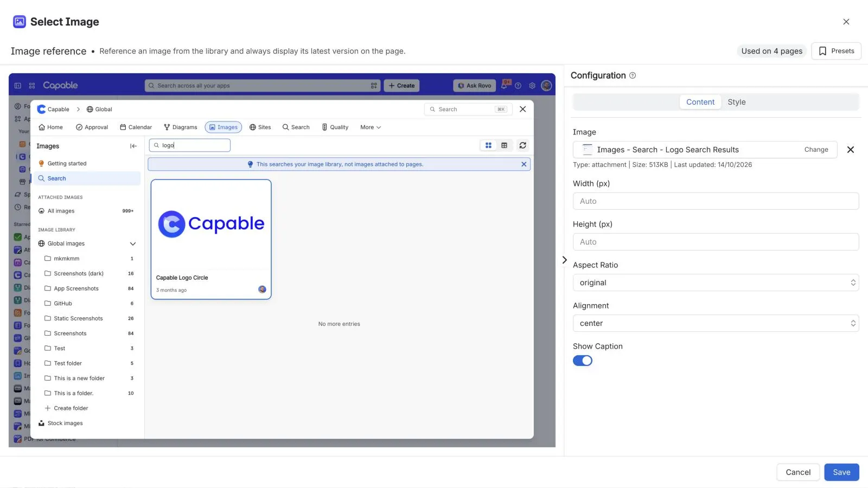This screenshot has width=868, height=488.
Task: Open the Ask Rovo assistant
Action: pos(475,86)
